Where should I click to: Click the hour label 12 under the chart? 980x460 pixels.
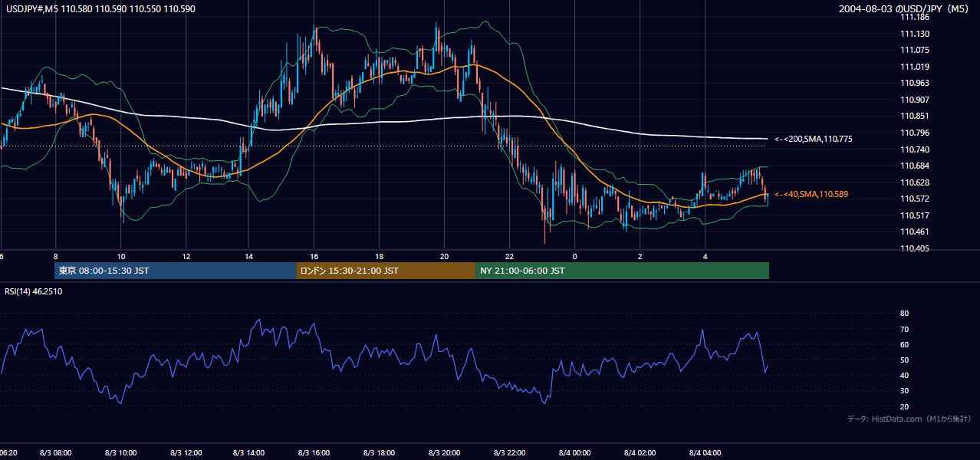(x=186, y=256)
